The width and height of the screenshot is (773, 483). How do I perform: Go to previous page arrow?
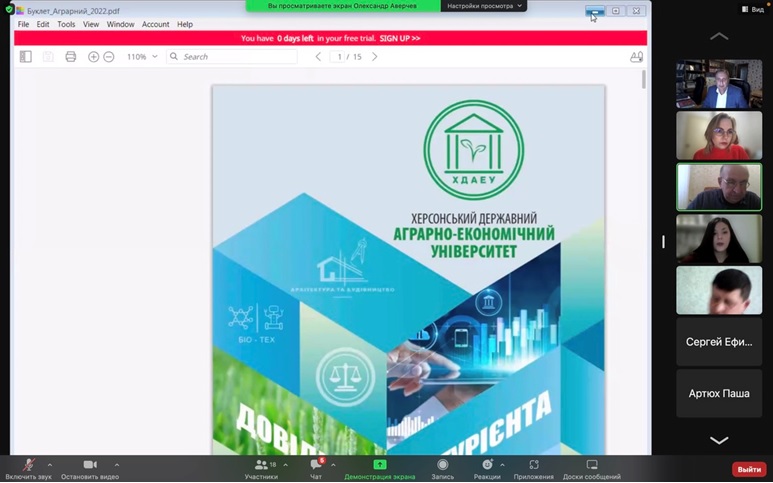(318, 57)
